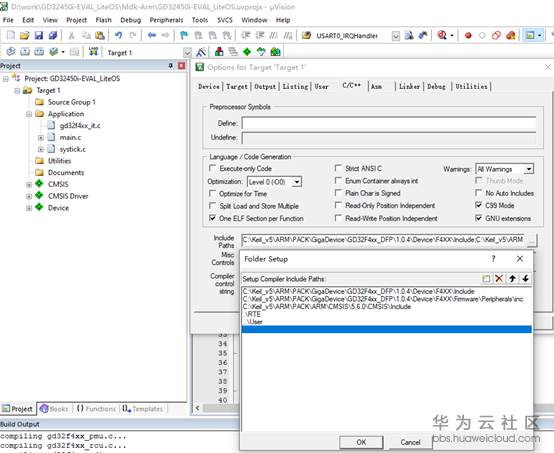Click the New folder path icon

coord(486,279)
